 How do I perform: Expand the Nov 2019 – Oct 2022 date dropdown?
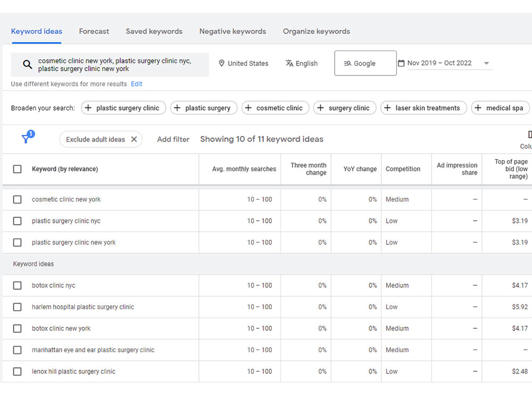[x=486, y=63]
